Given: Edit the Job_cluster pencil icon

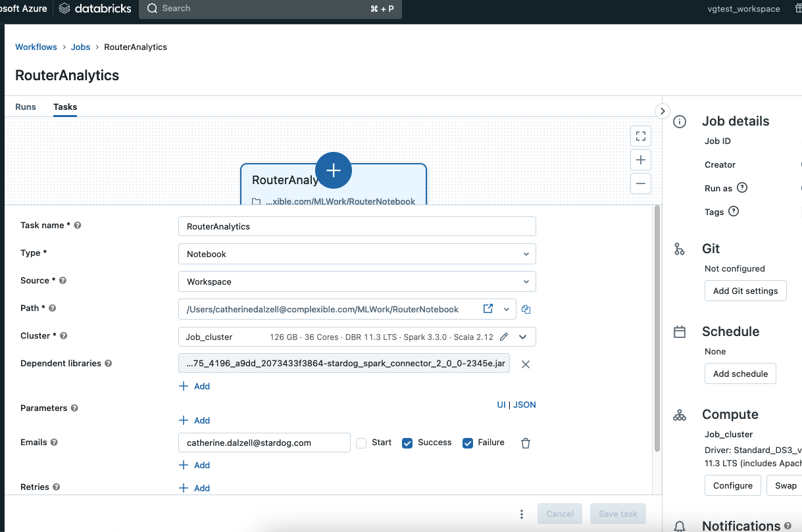Looking at the screenshot, I should coord(504,337).
